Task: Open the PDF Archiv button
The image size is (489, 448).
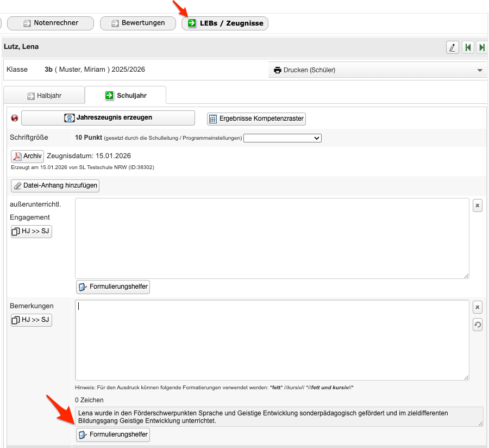Action: click(27, 156)
